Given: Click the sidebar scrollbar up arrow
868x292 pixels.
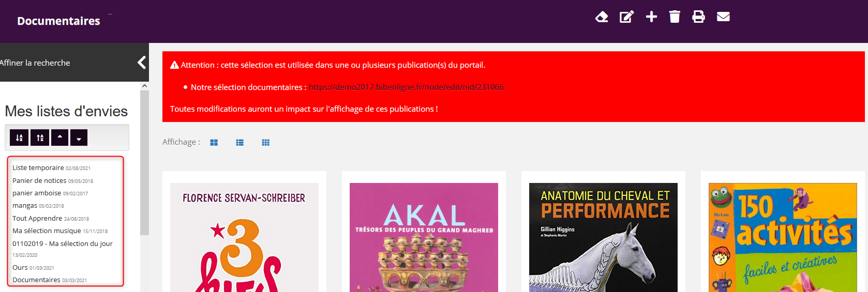Looking at the screenshot, I should [144, 86].
